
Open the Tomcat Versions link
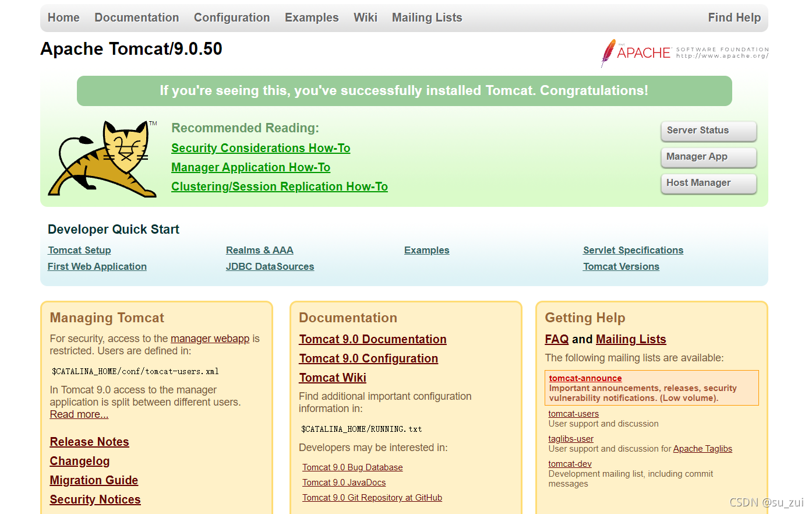(622, 266)
